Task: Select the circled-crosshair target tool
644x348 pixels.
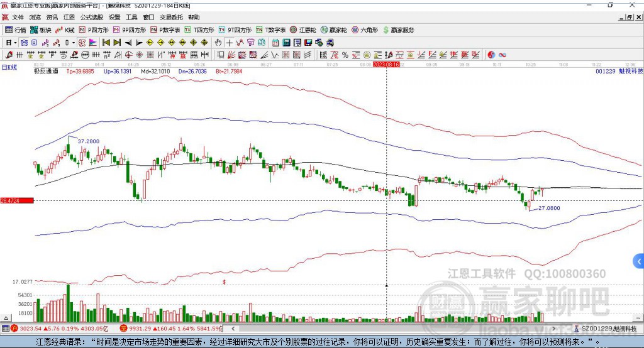Action: (x=128, y=55)
